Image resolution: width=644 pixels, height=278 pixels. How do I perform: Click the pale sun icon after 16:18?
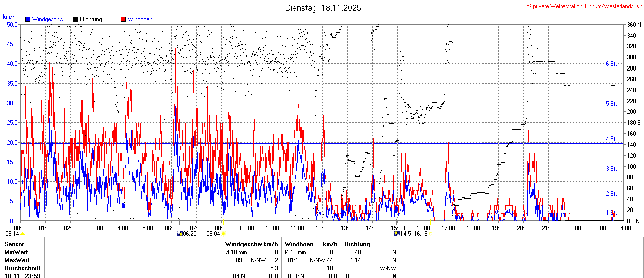[x=431, y=234]
